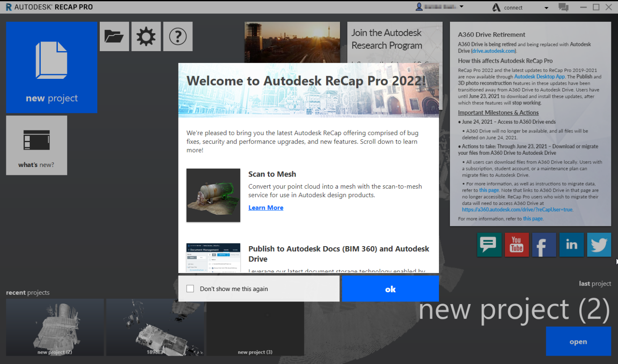Click Learn More under Scan to Mesh
The width and height of the screenshot is (618, 364).
point(265,207)
